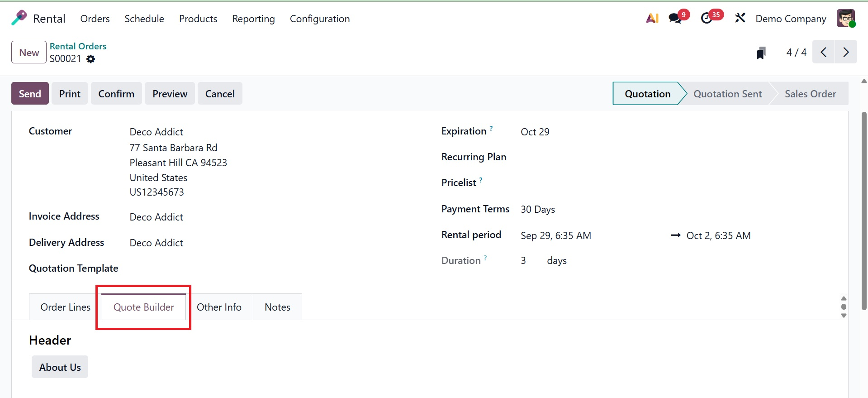Open the Payment Terms 30 Days field
Image resolution: width=868 pixels, height=398 pixels.
point(538,209)
